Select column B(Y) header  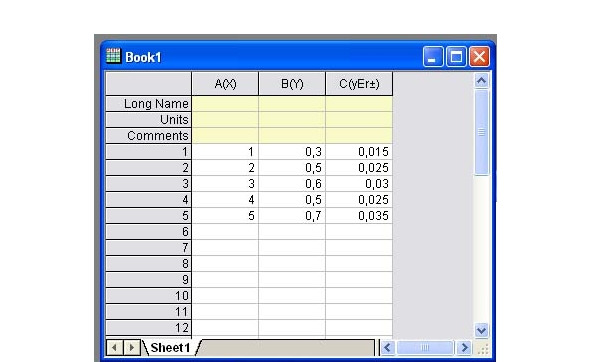pos(292,84)
